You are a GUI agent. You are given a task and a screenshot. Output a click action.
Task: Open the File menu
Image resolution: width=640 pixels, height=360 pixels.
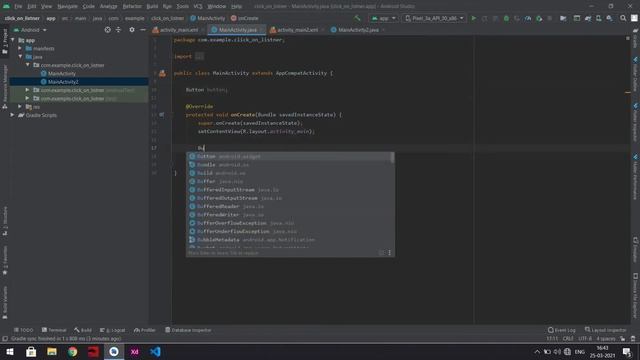pyautogui.click(x=18, y=6)
